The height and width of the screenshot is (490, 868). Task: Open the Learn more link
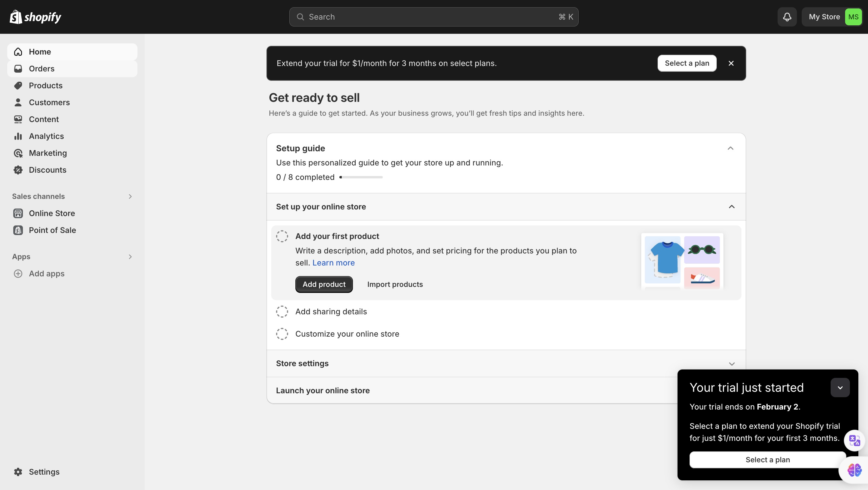tap(333, 263)
